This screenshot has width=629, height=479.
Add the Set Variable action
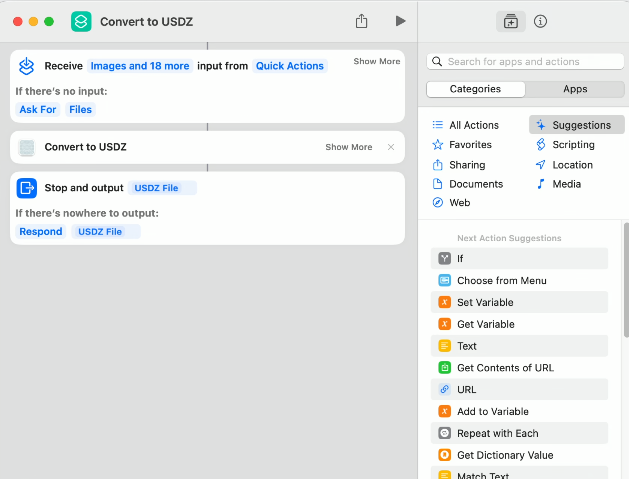(519, 302)
